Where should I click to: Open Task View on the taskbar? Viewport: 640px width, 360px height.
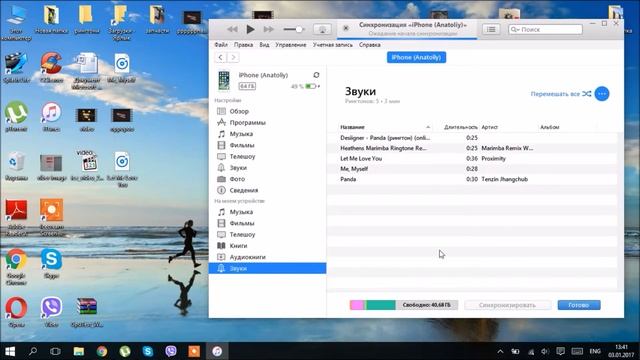coord(55,351)
